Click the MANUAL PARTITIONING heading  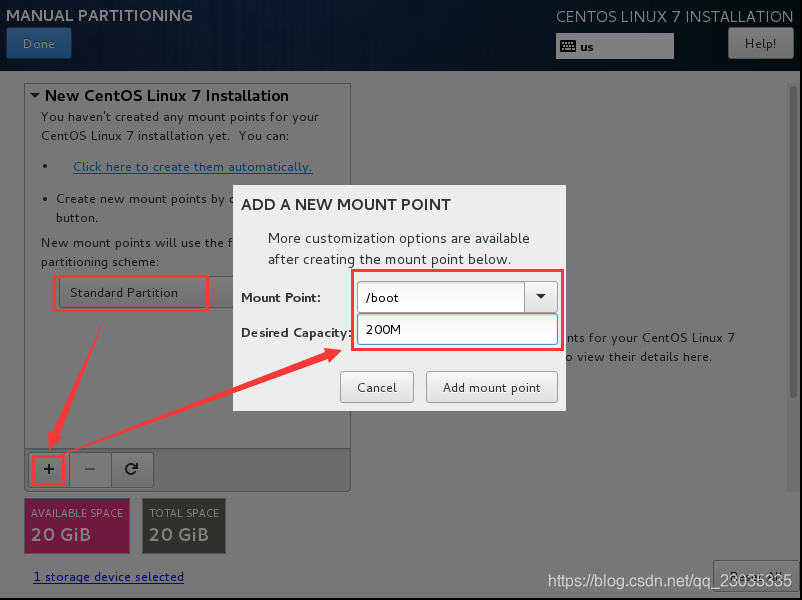pos(99,15)
